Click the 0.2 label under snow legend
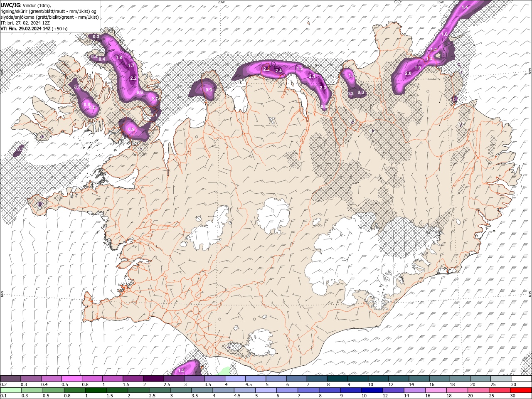 [x=3, y=384]
